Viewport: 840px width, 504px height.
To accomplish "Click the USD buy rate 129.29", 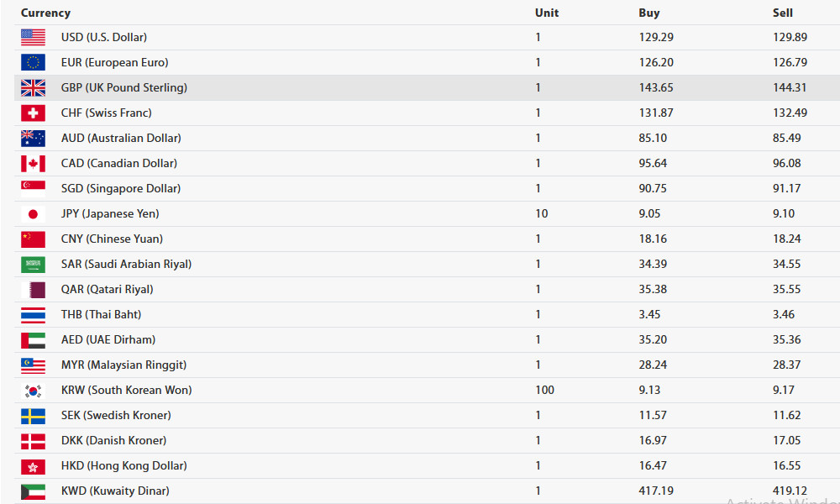I will coord(656,38).
